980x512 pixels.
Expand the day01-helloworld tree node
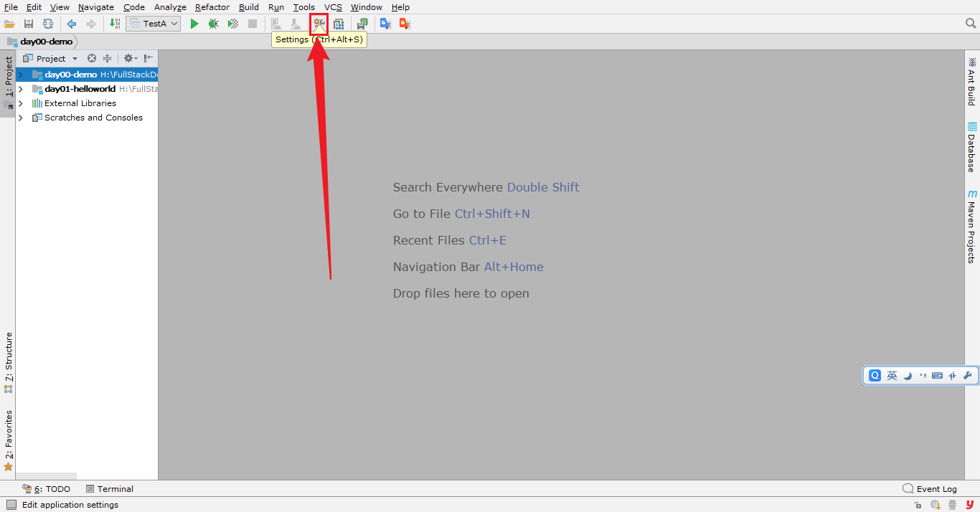[x=21, y=89]
